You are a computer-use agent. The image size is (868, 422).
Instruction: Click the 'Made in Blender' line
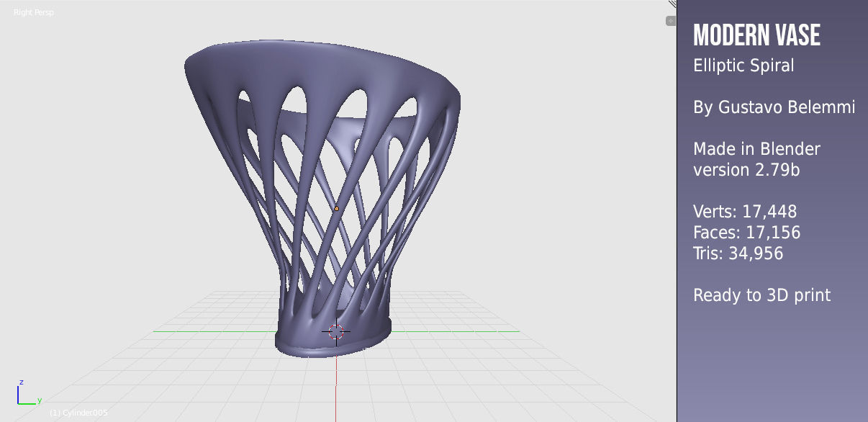pos(756,149)
